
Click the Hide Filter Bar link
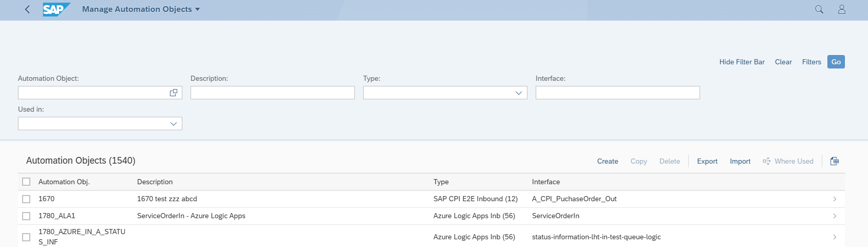tap(742, 62)
